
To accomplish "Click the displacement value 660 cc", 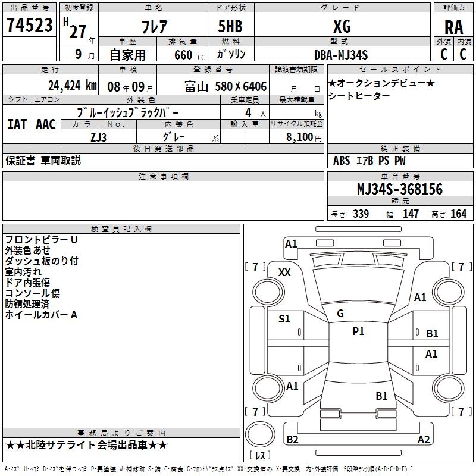I will click(189, 55).
